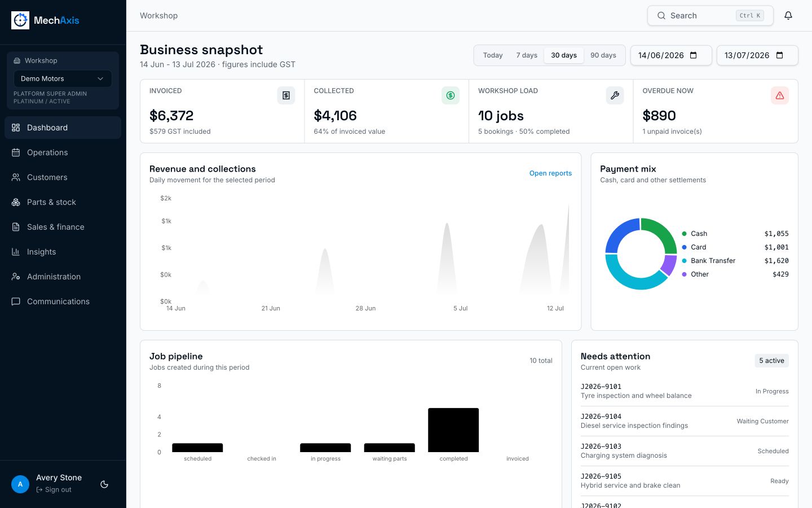This screenshot has width=812, height=508.
Task: Open job J2026-9105 hybrid service
Action: 685,481
